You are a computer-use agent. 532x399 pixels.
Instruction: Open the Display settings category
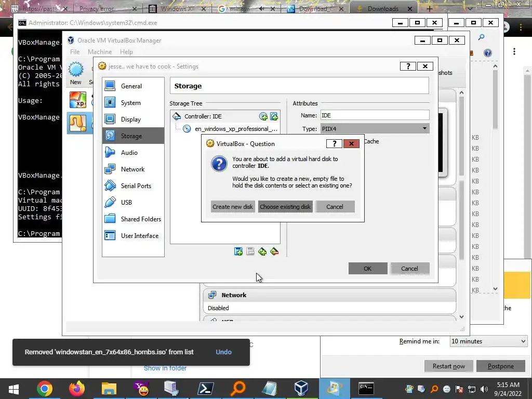tap(133, 119)
